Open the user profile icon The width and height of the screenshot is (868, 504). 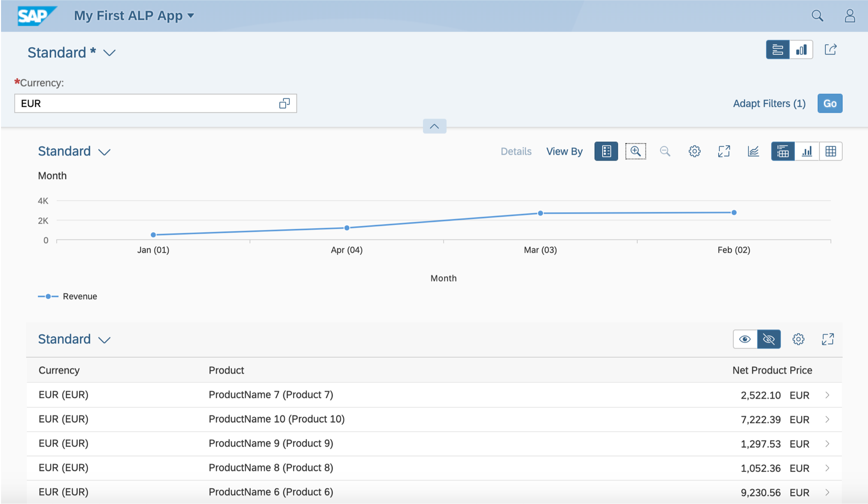(850, 16)
